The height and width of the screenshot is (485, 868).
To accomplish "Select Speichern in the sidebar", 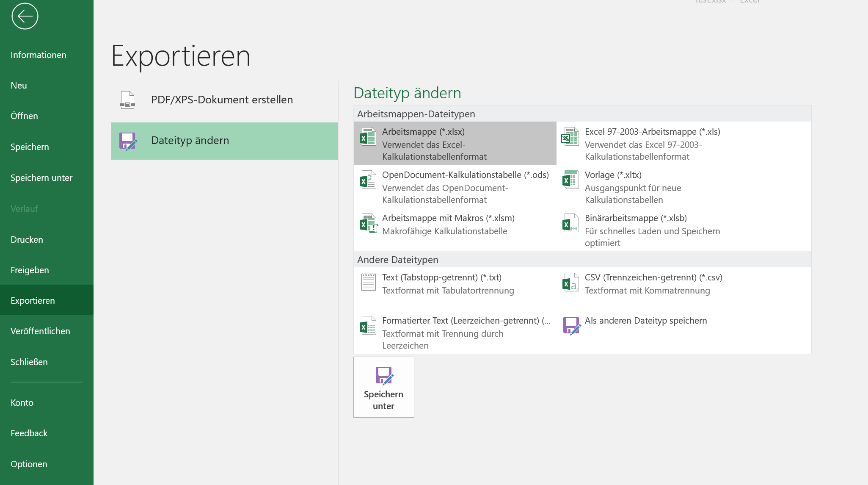I will point(47,147).
